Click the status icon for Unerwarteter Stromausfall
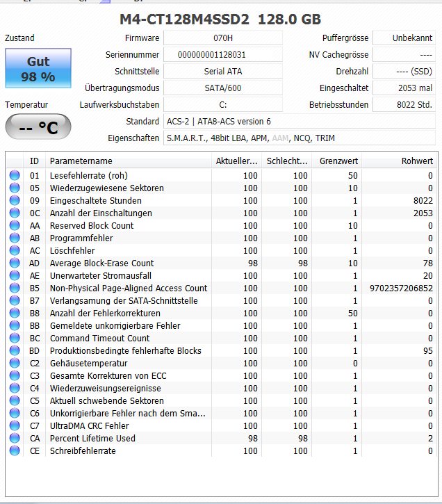 pyautogui.click(x=15, y=275)
